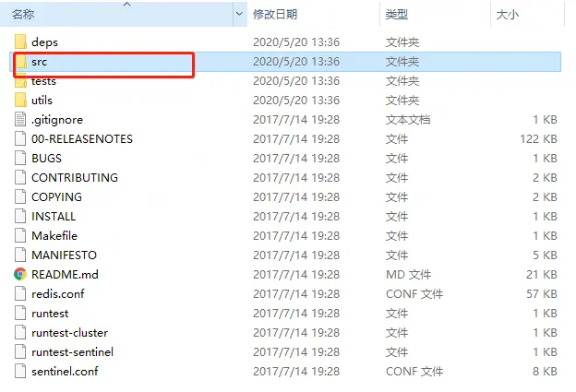This screenshot has height=392, width=576.
Task: Select the INSTALL file name
Action: (x=54, y=216)
